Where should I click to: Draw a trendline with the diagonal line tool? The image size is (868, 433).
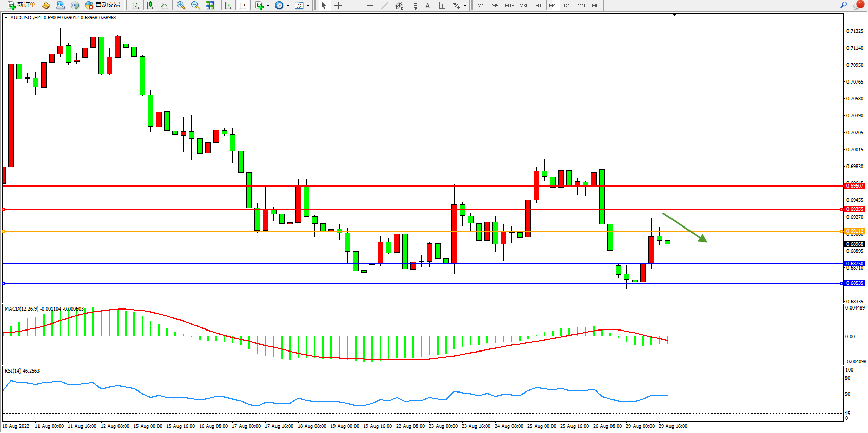(385, 5)
